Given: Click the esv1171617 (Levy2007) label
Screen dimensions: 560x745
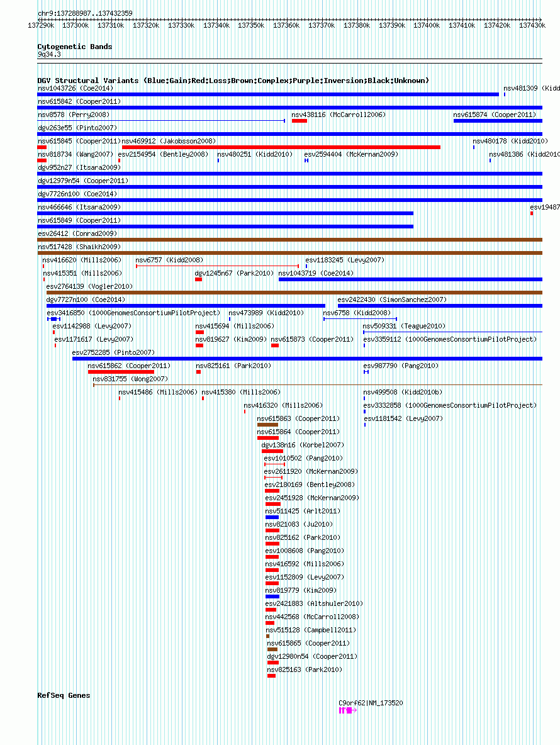Looking at the screenshot, I should pos(94,340).
